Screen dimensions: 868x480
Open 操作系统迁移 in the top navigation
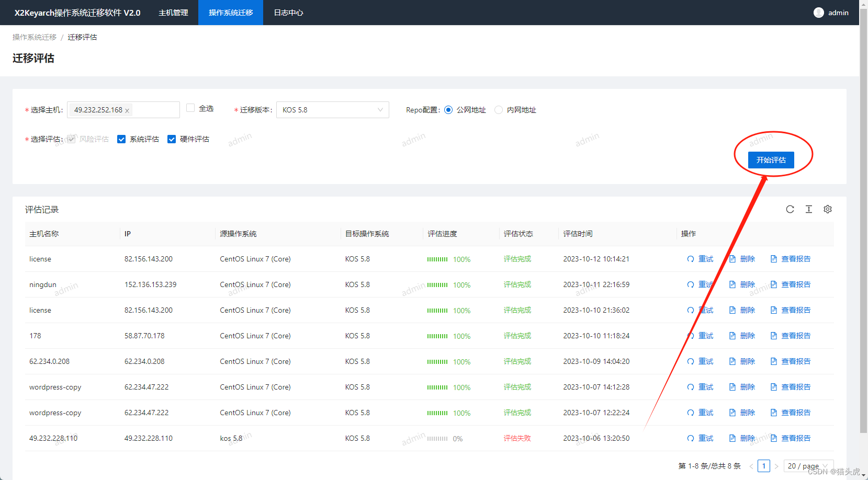[231, 13]
